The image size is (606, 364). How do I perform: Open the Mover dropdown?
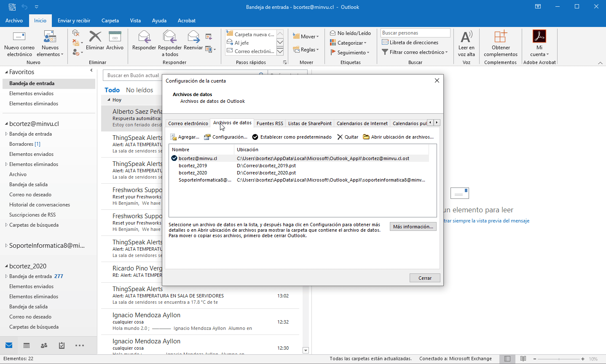point(306,37)
